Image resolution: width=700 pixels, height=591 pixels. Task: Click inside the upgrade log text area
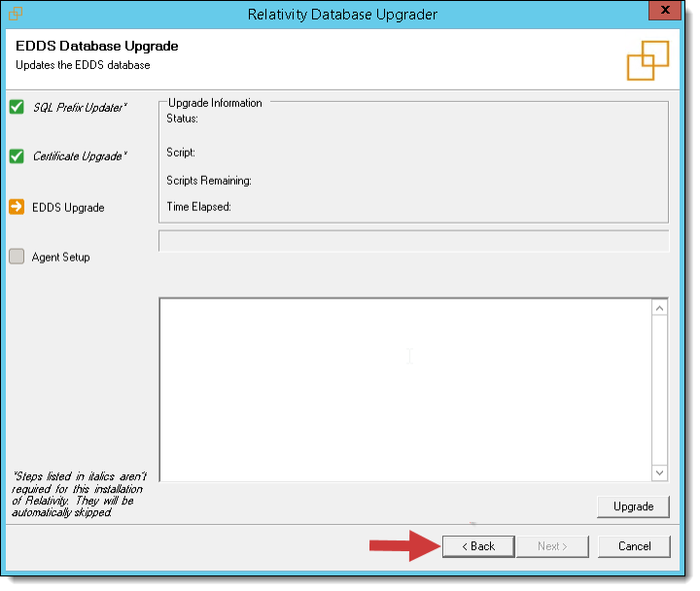[405, 390]
